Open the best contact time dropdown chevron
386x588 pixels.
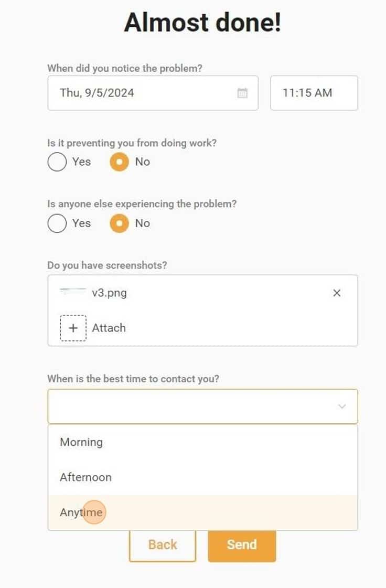pos(342,406)
